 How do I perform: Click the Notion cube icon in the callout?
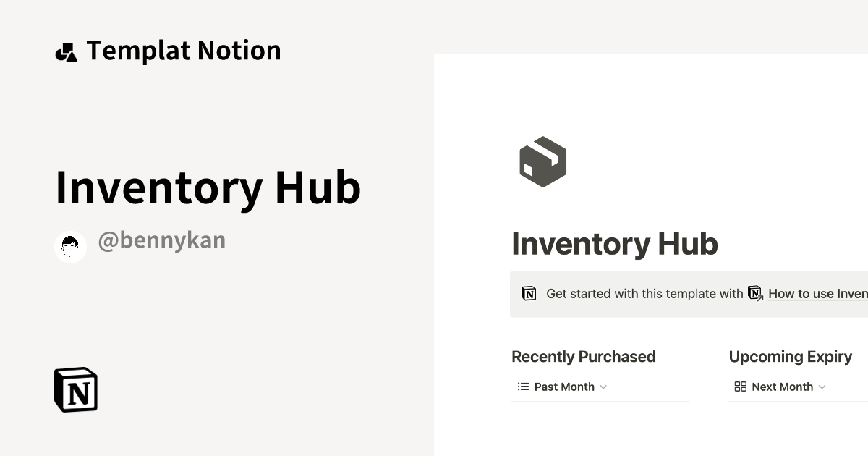pos(529,294)
